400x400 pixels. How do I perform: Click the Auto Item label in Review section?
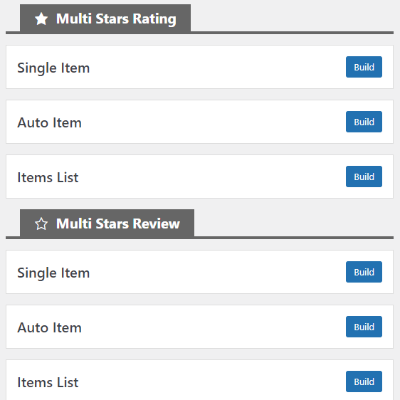click(49, 328)
